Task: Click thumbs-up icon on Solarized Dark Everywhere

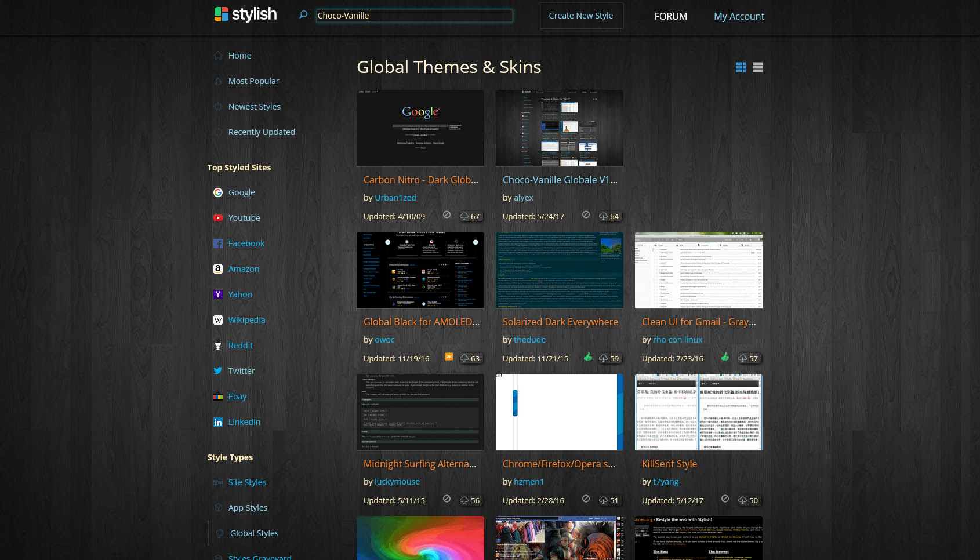Action: coord(587,357)
